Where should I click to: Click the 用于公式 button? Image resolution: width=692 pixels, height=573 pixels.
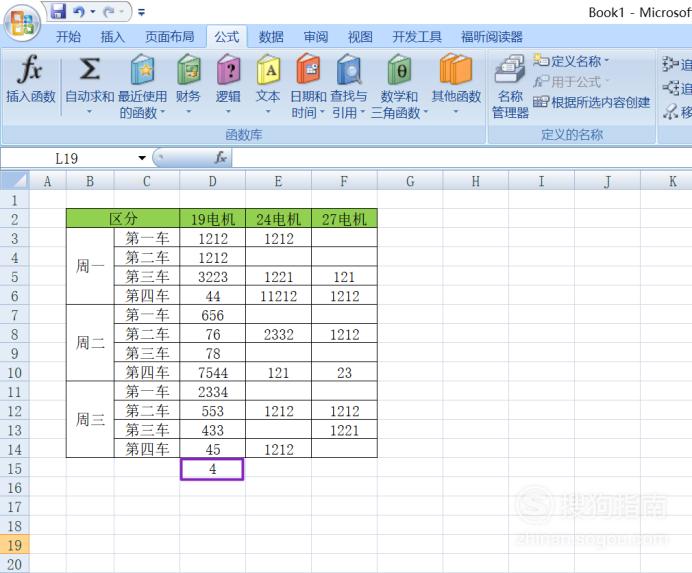571,82
